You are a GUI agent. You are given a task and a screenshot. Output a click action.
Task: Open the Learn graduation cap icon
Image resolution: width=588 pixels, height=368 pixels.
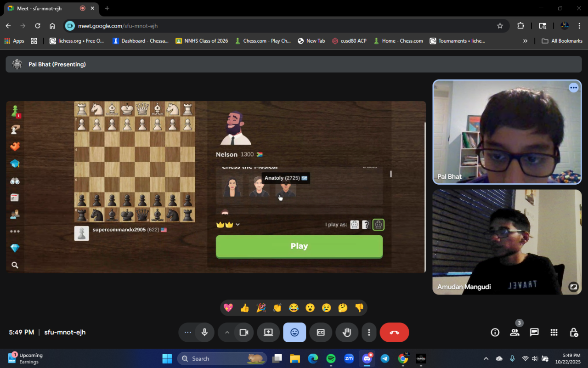coord(15,164)
